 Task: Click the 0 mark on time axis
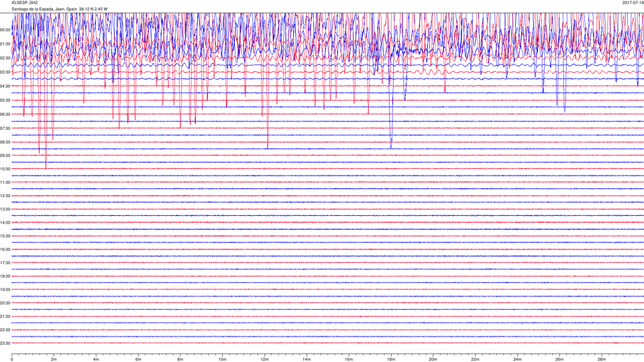tap(12, 359)
